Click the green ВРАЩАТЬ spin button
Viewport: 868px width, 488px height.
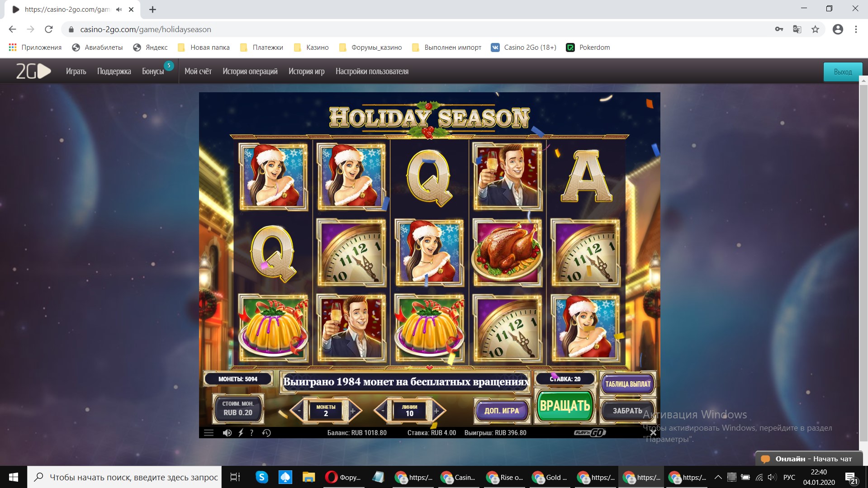[564, 406]
